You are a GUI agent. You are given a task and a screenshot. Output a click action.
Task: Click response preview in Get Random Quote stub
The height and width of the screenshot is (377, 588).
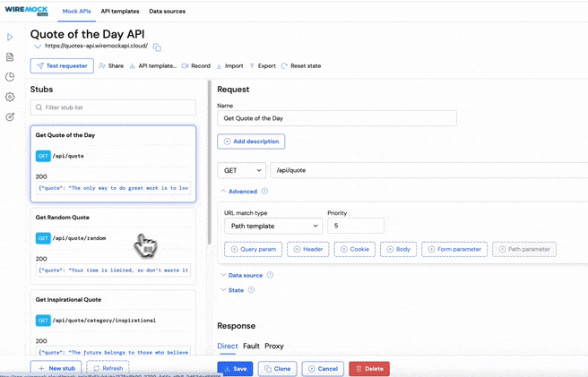(x=113, y=270)
